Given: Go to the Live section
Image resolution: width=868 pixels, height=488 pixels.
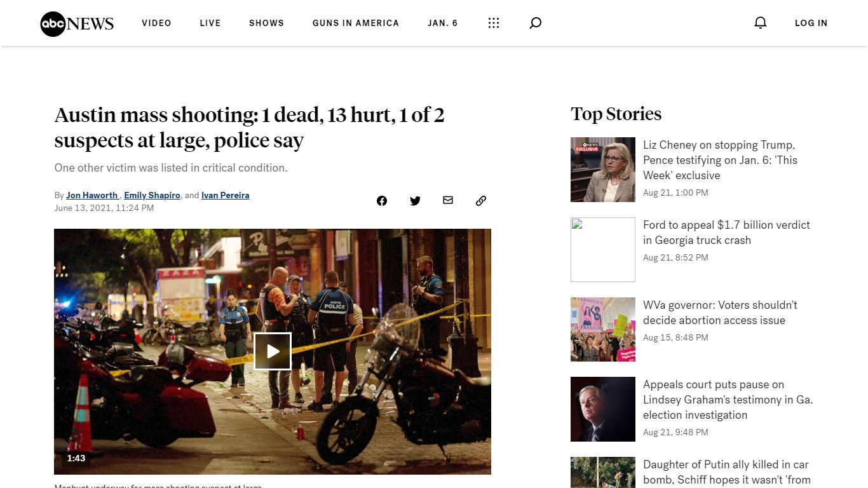Looking at the screenshot, I should (x=210, y=23).
